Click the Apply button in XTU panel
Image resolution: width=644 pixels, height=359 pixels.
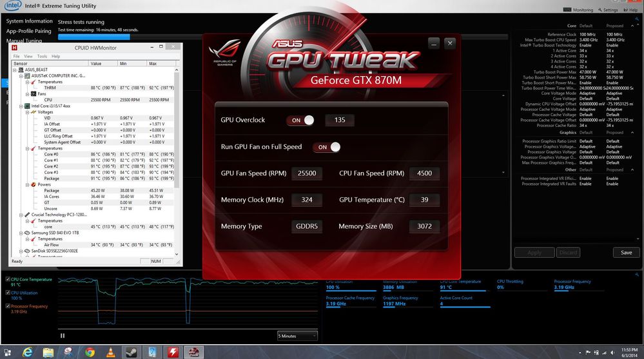(x=534, y=253)
